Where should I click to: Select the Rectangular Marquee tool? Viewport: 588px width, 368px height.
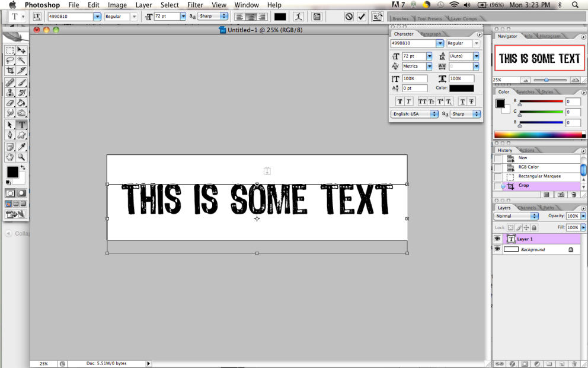10,50
